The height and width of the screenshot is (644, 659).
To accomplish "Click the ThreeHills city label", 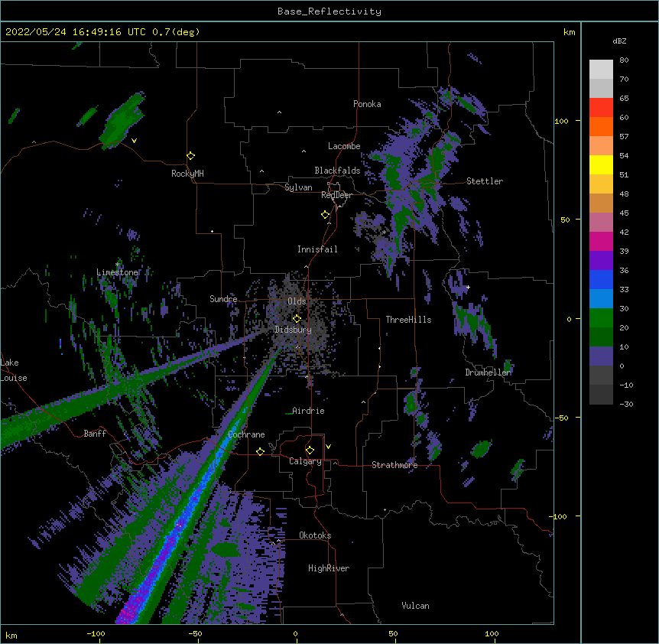I will coord(408,320).
